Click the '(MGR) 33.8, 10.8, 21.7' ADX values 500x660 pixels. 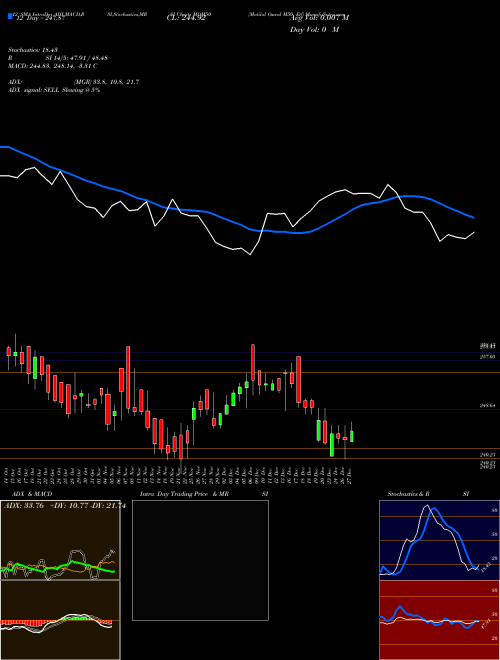tap(106, 82)
